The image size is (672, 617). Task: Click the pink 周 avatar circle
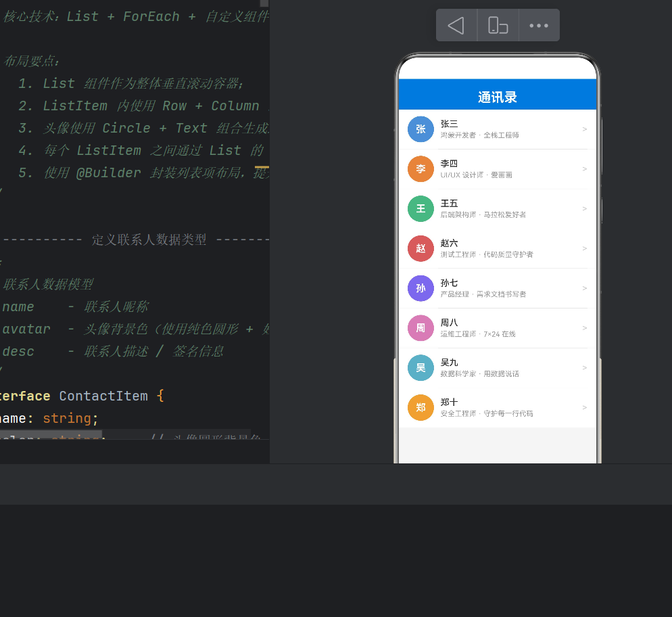point(421,328)
